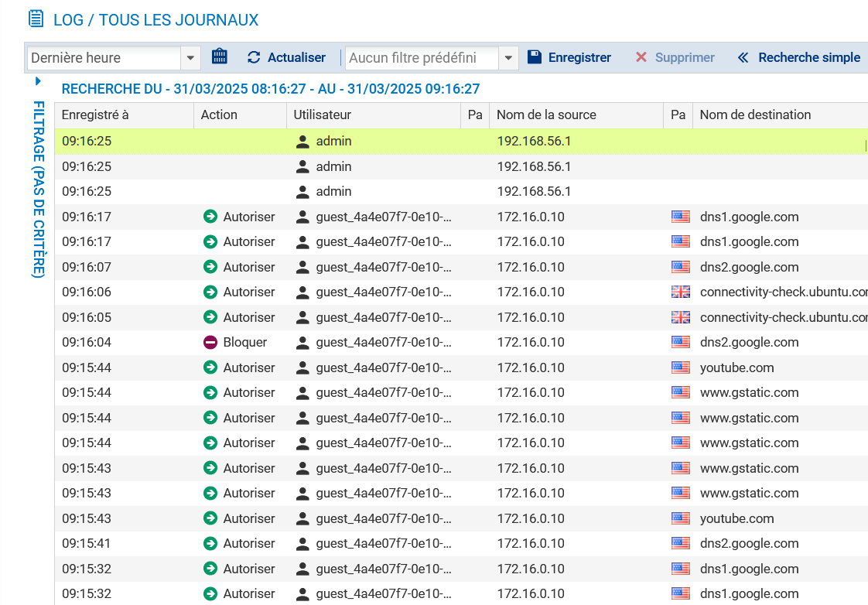Open the calendar date picker icon
Image resolution: width=868 pixels, height=605 pixels.
coord(220,57)
